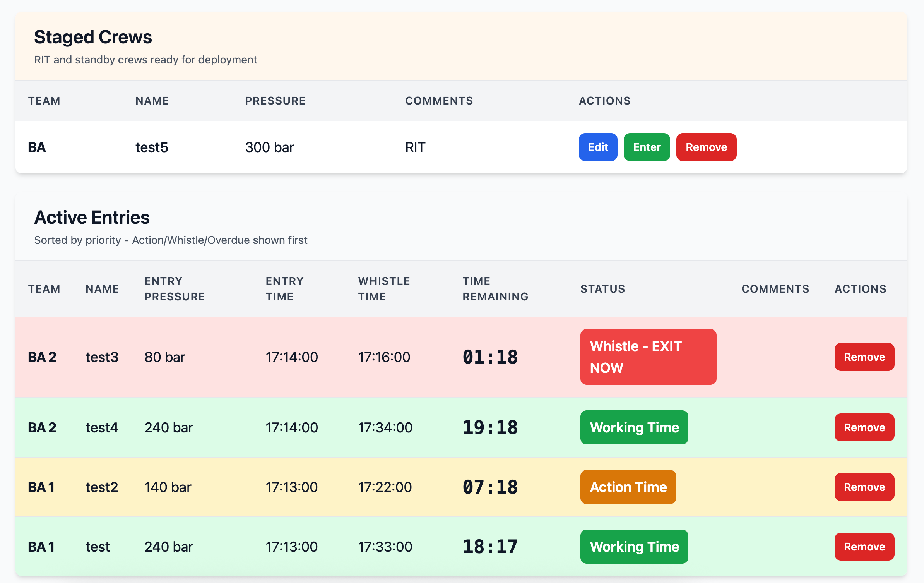Click the 07:18 countdown for test2
This screenshot has height=583, width=924.
click(x=490, y=487)
